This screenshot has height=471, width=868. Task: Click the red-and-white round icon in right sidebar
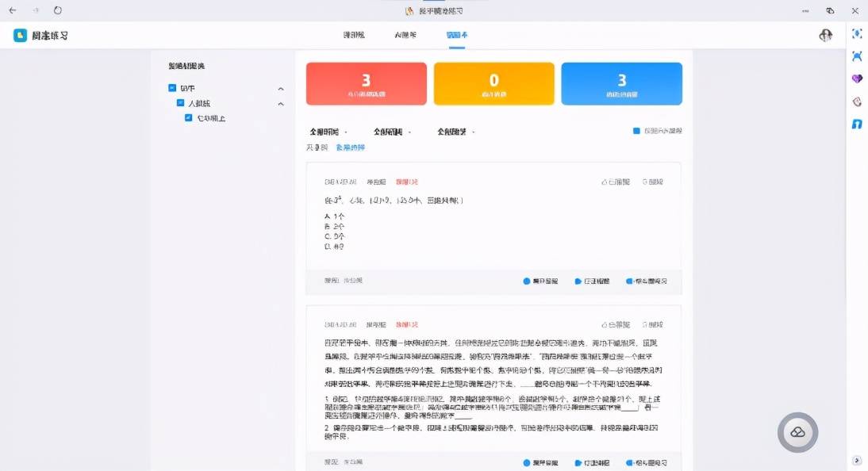click(x=857, y=101)
